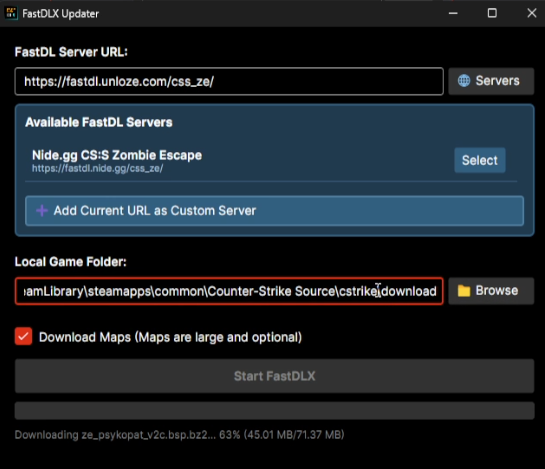Click the yellow folder icon on Browse
The height and width of the screenshot is (469, 545).
pos(464,291)
